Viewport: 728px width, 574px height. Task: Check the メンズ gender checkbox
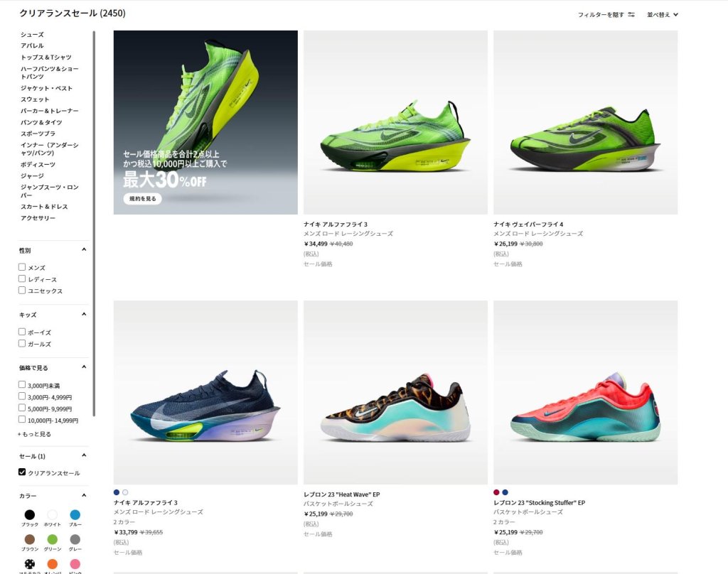click(x=22, y=267)
